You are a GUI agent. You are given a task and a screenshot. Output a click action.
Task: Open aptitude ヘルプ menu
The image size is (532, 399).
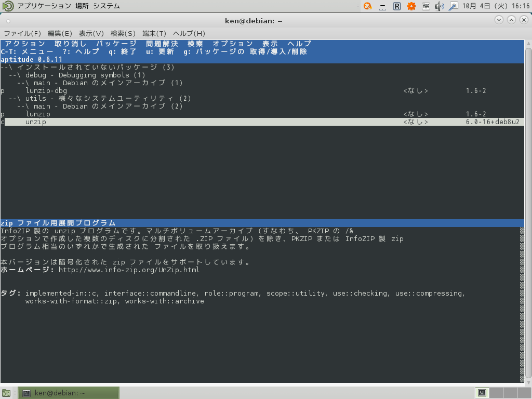tap(299, 44)
